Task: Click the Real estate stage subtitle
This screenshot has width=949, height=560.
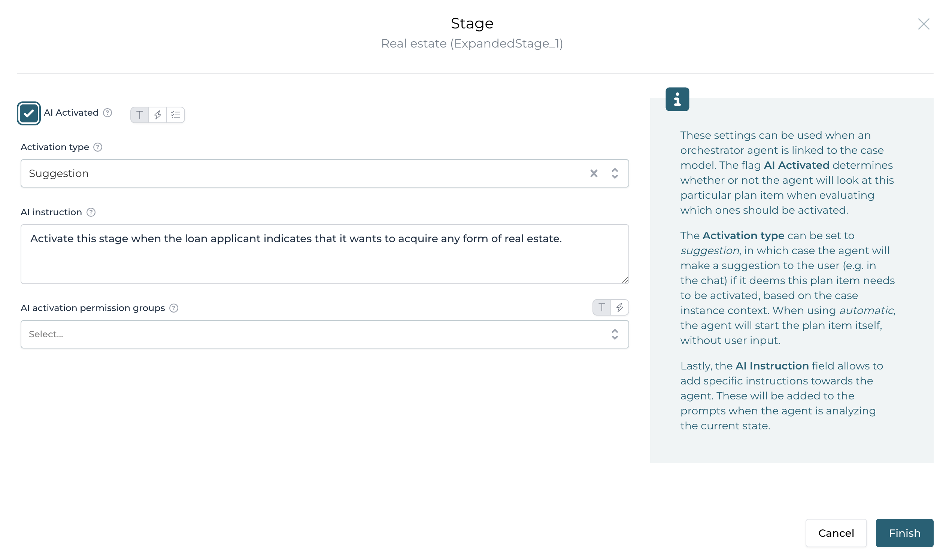Action: (x=472, y=43)
